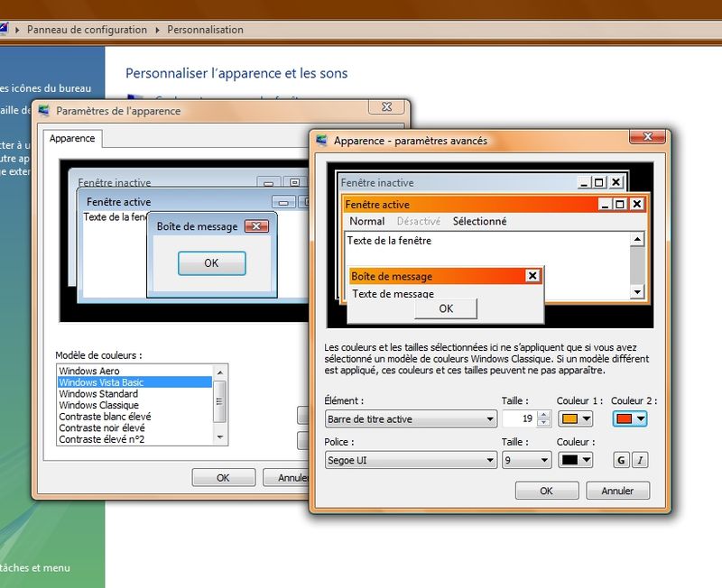This screenshot has height=588, width=722.
Task: Click red close button on Aero Boîte de message
Action: point(256,225)
